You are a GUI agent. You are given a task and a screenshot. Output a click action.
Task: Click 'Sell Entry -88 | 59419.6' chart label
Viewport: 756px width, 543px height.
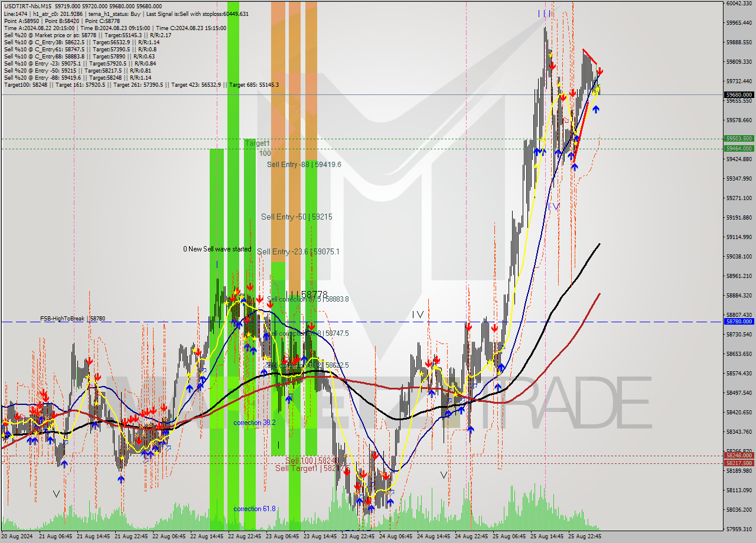pyautogui.click(x=304, y=165)
